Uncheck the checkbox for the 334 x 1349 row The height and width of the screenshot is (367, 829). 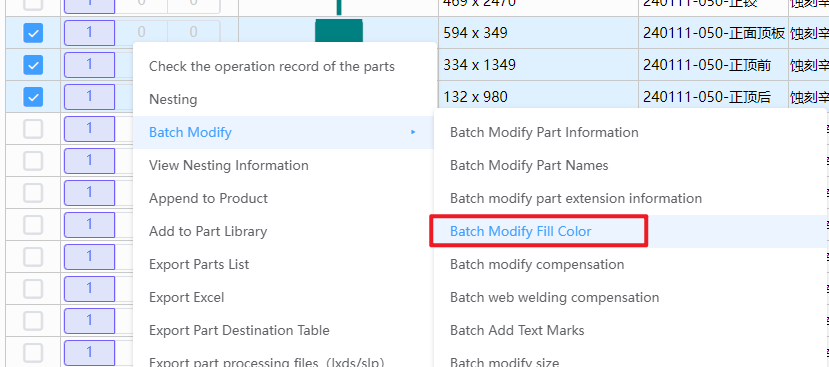33,65
